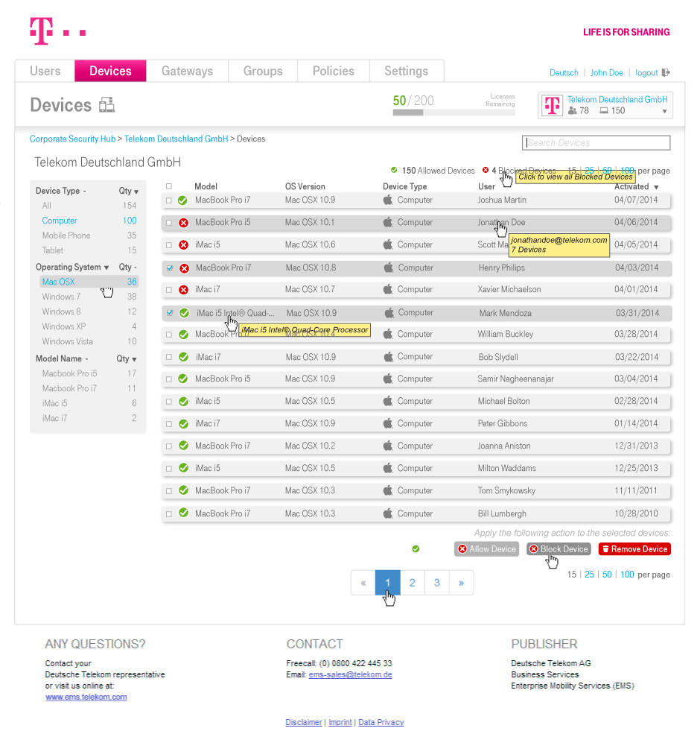Show 50 per page at bottom
The width and height of the screenshot is (700, 734).
click(607, 575)
